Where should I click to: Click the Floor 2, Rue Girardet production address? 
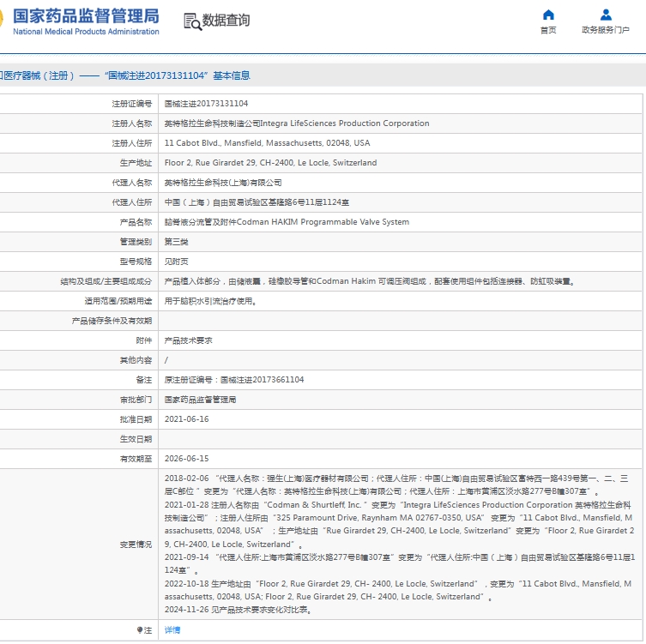coord(270,163)
